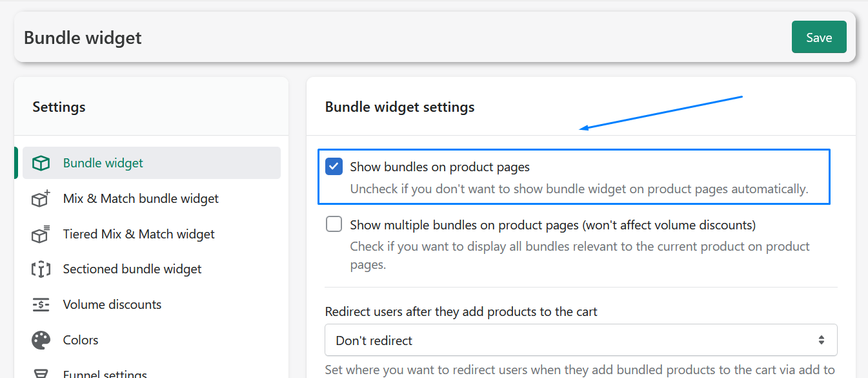Click the Funnel settings icon
Image resolution: width=868 pixels, height=378 pixels.
click(41, 373)
